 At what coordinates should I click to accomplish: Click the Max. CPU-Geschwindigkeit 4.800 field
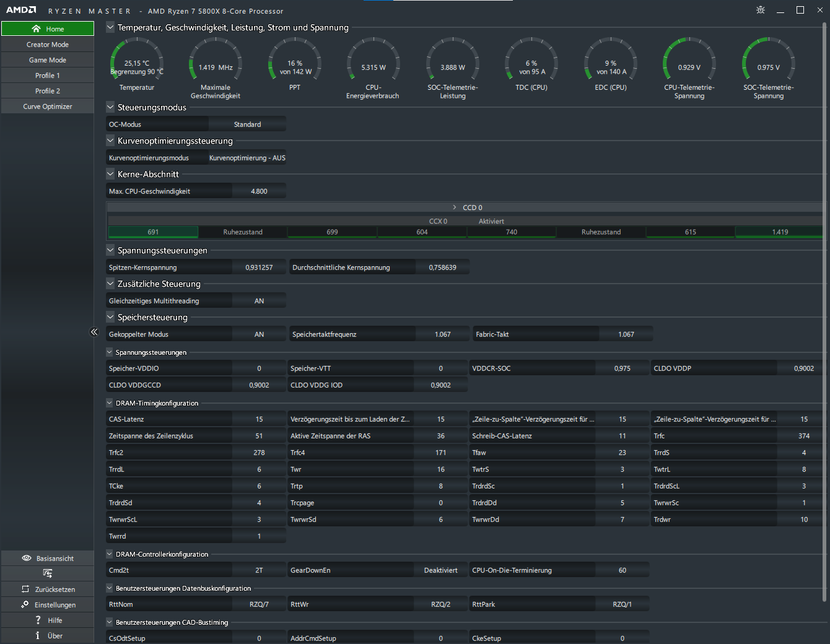[259, 191]
